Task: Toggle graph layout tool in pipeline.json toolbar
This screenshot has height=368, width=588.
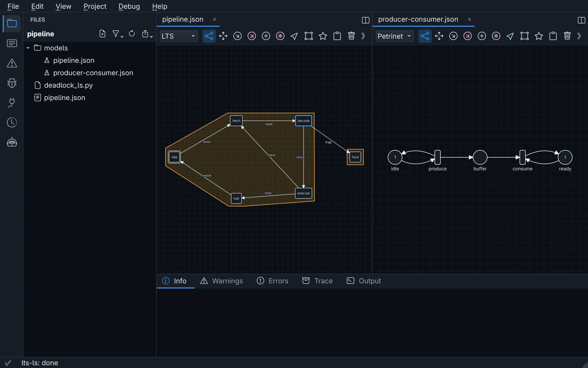Action: pyautogui.click(x=209, y=36)
